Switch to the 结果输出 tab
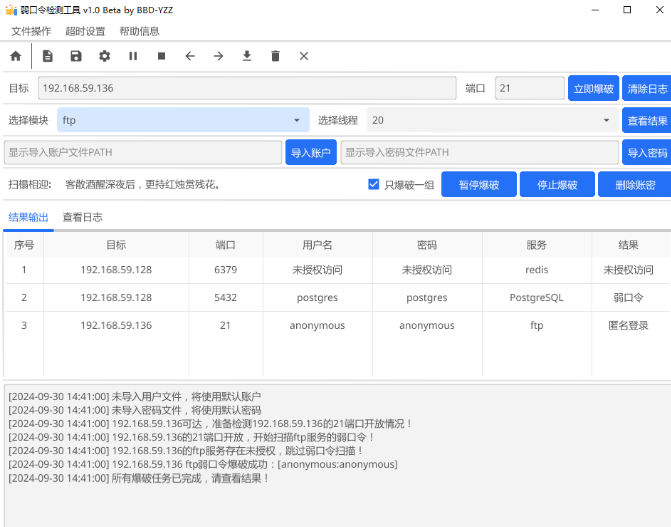 28,217
